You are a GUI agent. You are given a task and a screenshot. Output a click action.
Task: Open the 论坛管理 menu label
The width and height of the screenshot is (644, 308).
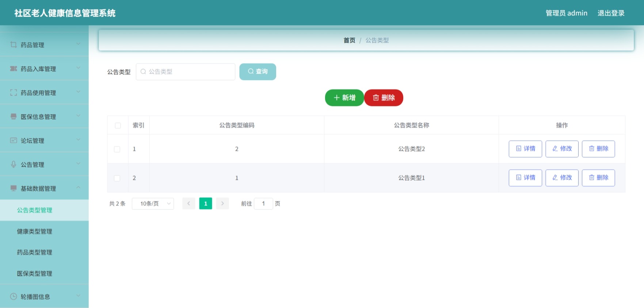[x=33, y=141]
